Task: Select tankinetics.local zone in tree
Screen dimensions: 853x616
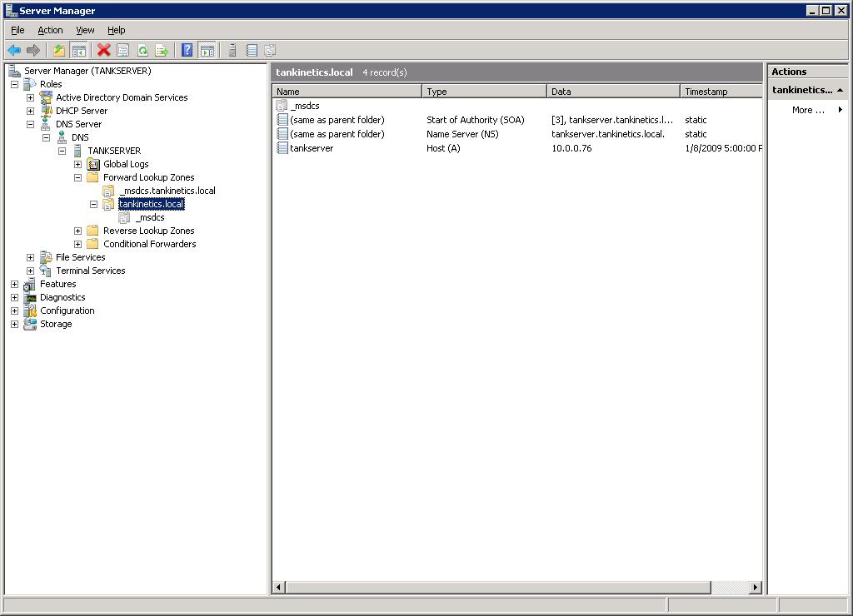Action: 152,204
